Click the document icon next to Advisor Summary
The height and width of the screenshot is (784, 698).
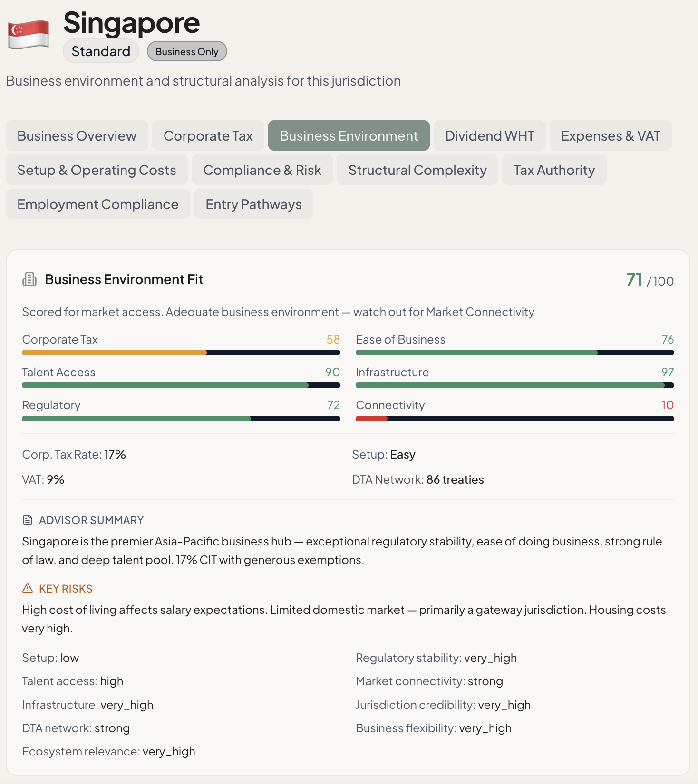click(x=28, y=520)
